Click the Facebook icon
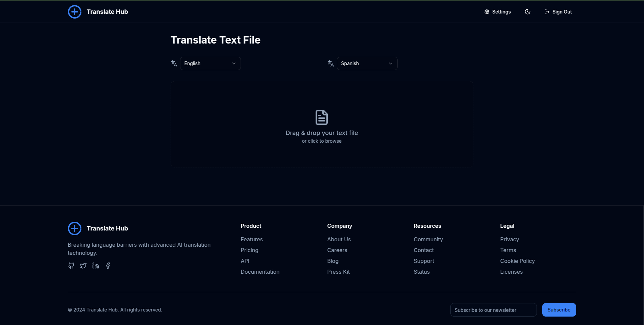 [x=107, y=266]
